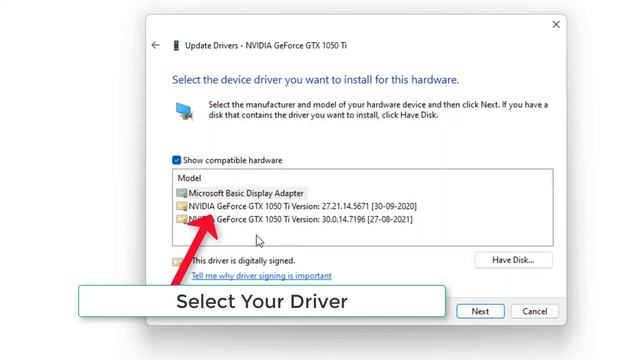Close the Update Drivers dialog
The height and width of the screenshot is (360, 640).
click(x=556, y=24)
